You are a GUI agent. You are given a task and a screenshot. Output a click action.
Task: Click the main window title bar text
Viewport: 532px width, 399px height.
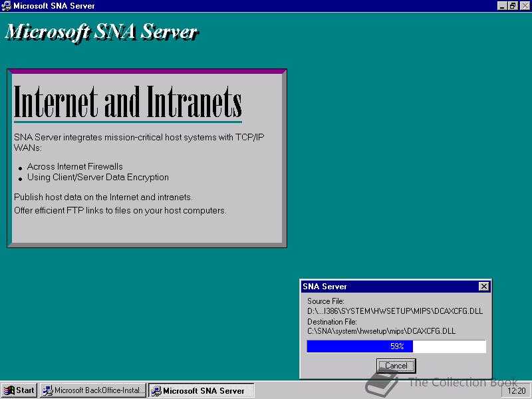tap(54, 6)
